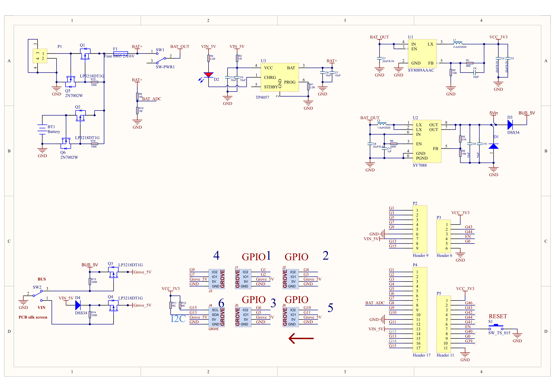Select the R14 100K resistor
The height and width of the screenshot is (392, 555).
tap(90, 315)
